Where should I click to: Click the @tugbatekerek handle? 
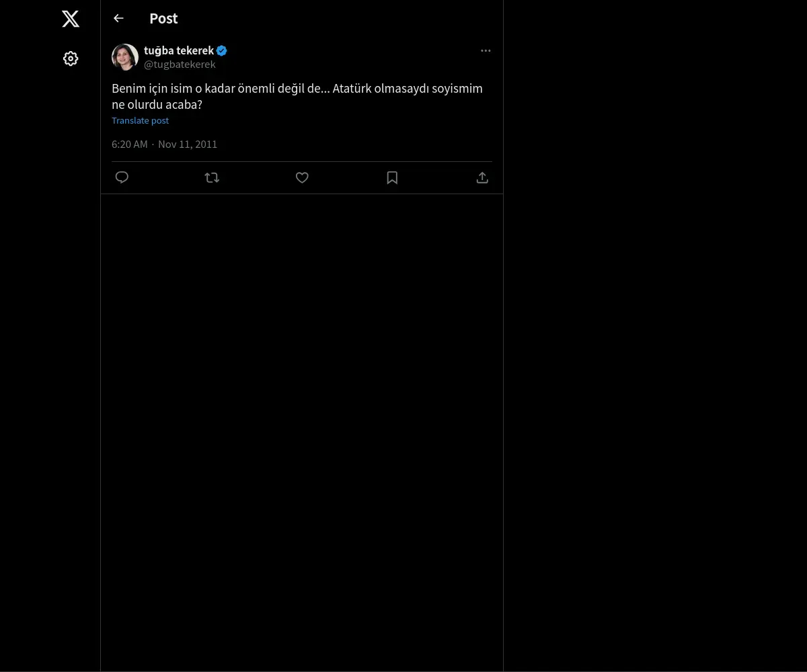(180, 65)
